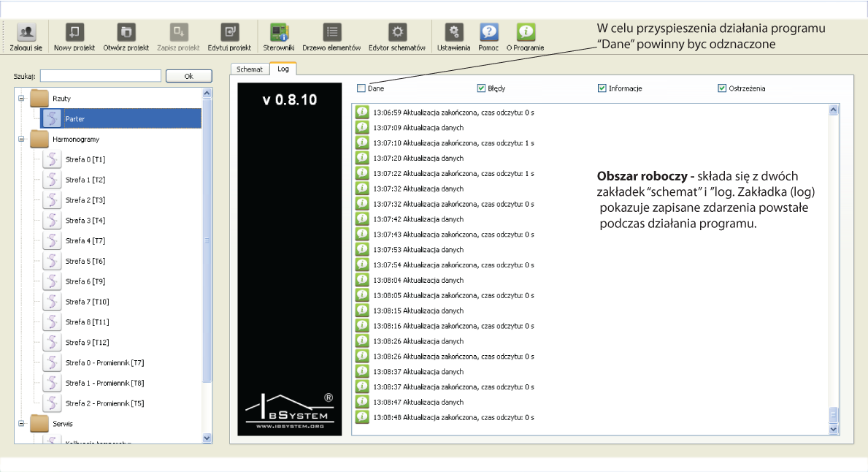Open the Sterowniki controllers icon
868x472 pixels.
(x=279, y=33)
